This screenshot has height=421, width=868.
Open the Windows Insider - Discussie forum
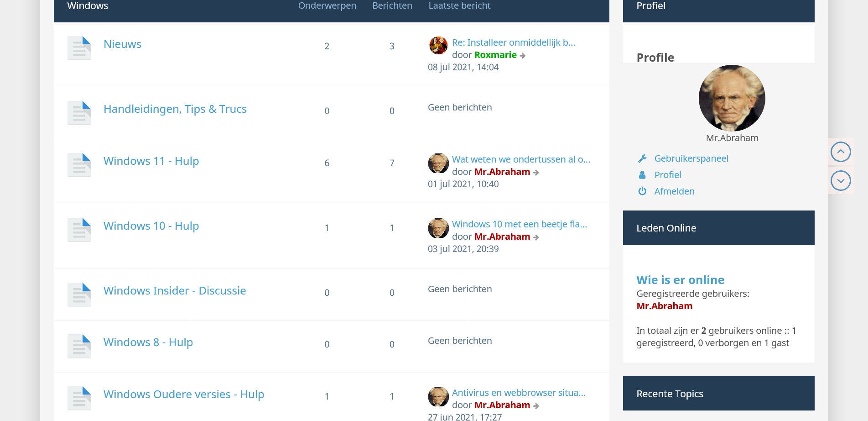pyautogui.click(x=174, y=291)
